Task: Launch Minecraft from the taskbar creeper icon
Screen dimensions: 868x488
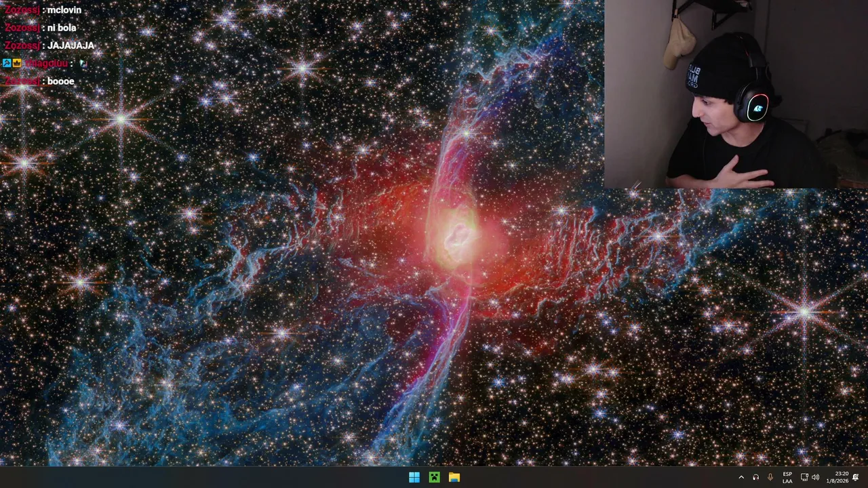Action: (434, 477)
